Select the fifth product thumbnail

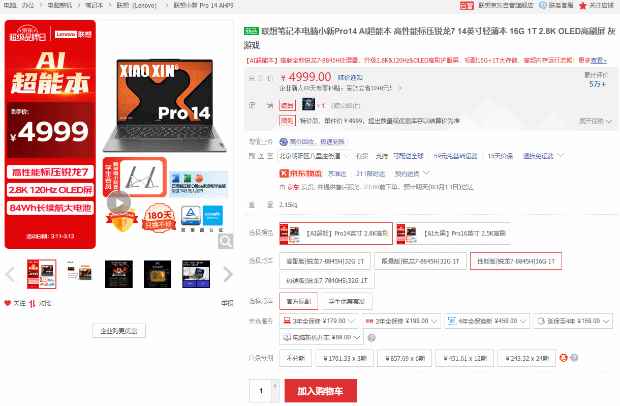(196, 274)
